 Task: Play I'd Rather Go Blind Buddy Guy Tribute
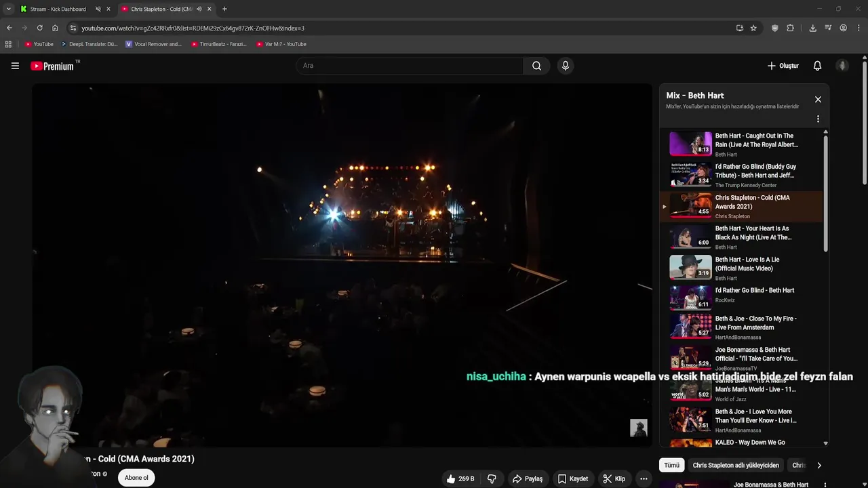pyautogui.click(x=742, y=175)
